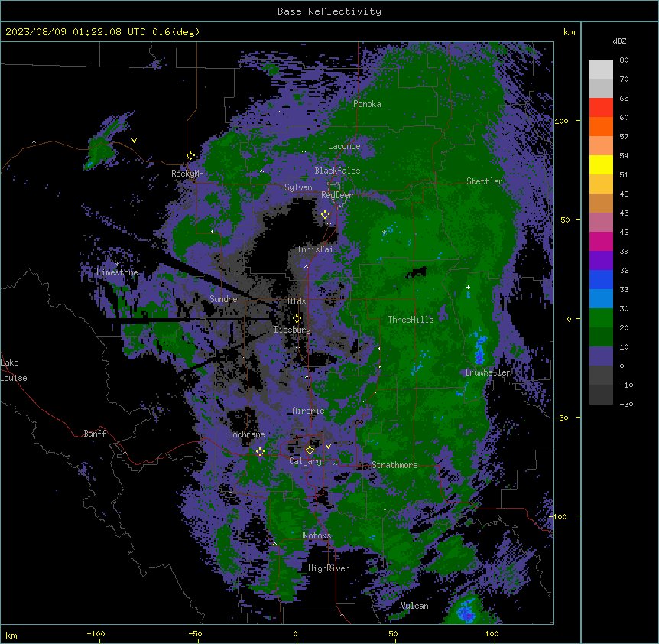Click the Blackfalds label
The height and width of the screenshot is (644, 659).
click(337, 171)
